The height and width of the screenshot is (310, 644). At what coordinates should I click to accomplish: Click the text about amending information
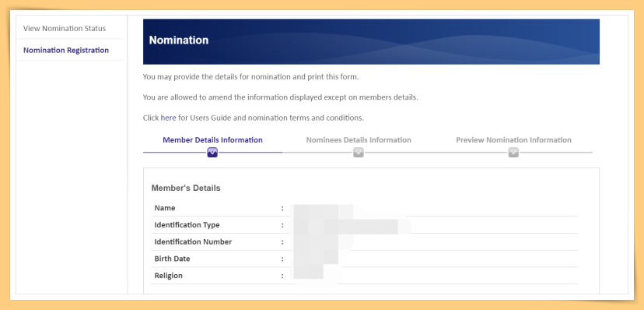281,98
